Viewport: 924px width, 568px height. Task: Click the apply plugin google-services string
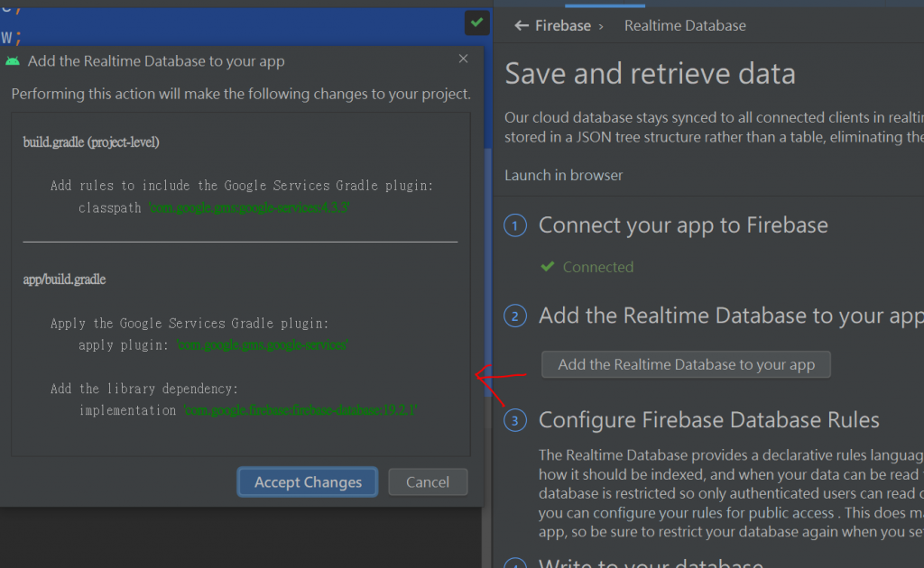pos(263,345)
